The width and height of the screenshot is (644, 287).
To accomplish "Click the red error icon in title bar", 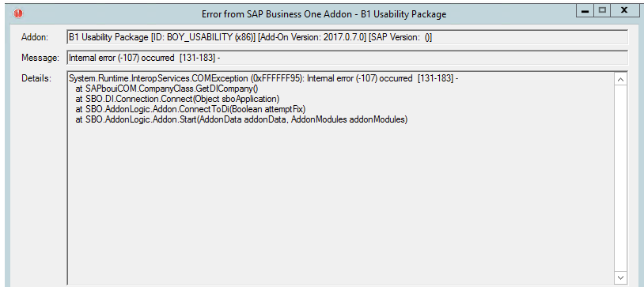I will pos(18,13).
